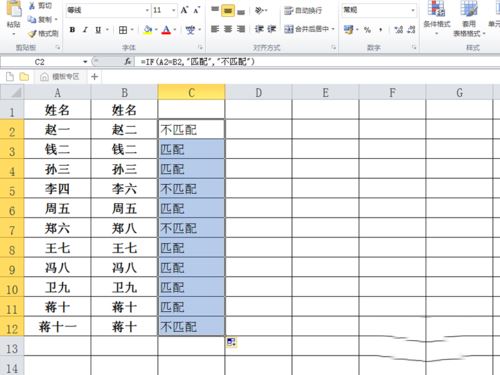Open the number format dropdown
This screenshot has height=375, width=500.
tap(413, 10)
